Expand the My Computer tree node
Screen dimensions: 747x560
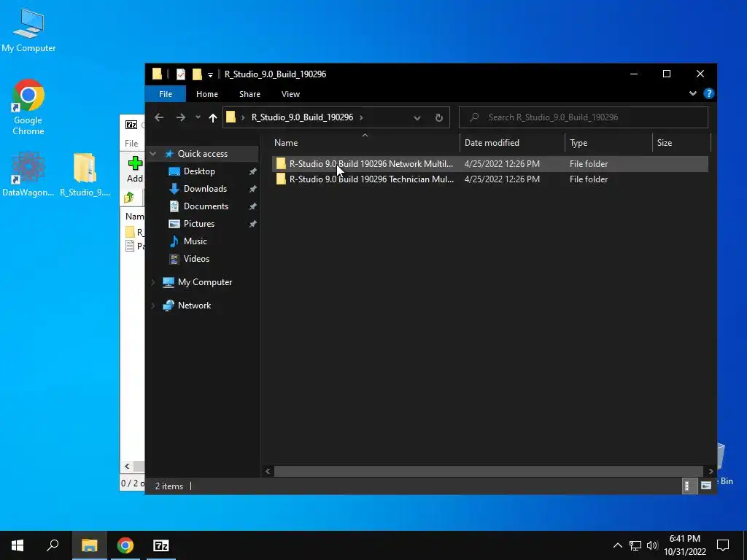click(153, 282)
